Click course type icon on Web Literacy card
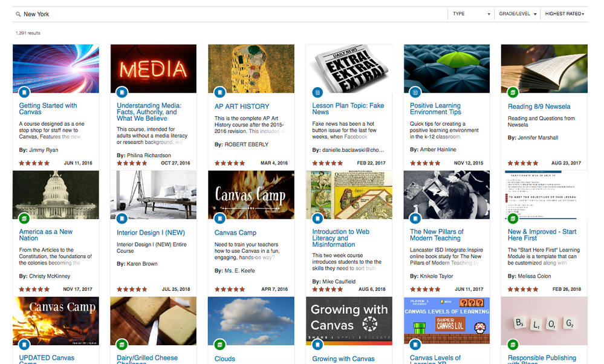This screenshot has width=604, height=364. click(x=317, y=219)
